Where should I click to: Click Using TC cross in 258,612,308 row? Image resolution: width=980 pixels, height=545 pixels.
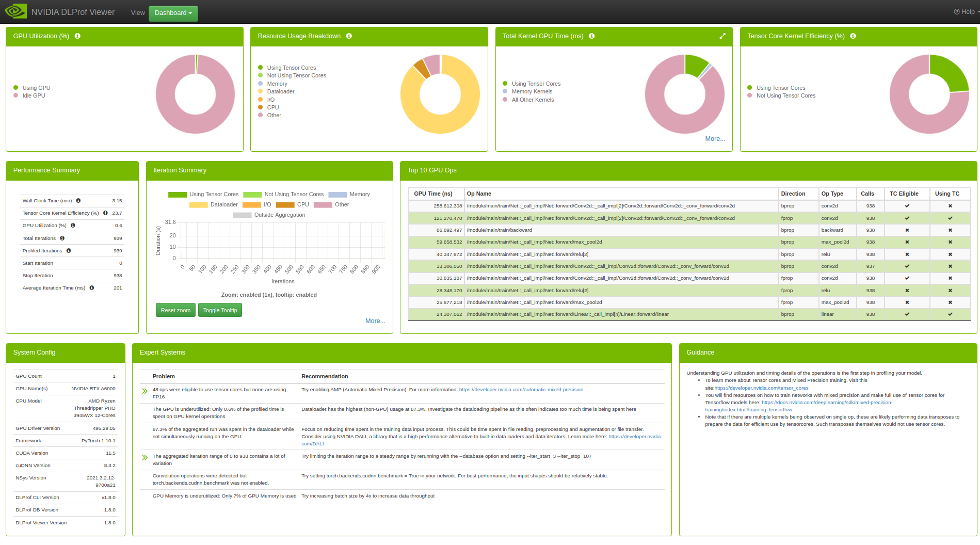(x=950, y=206)
